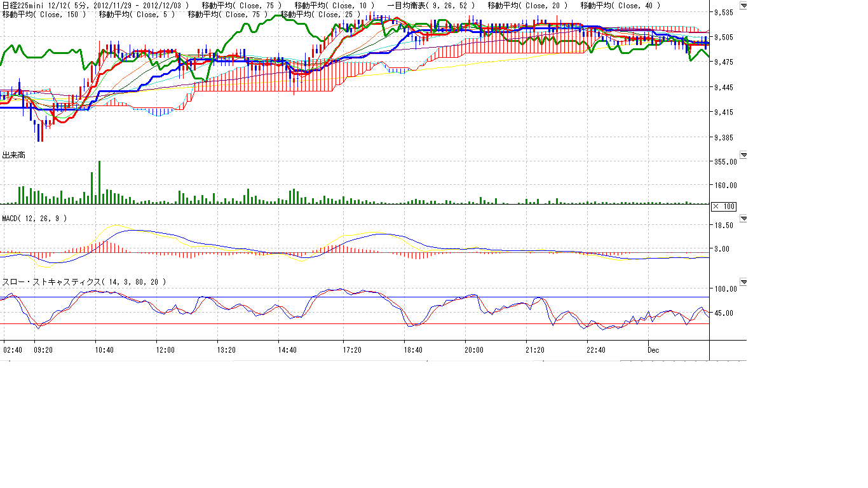Expand the MACD panel options arrow
This screenshot has width=868, height=488.
click(x=743, y=219)
